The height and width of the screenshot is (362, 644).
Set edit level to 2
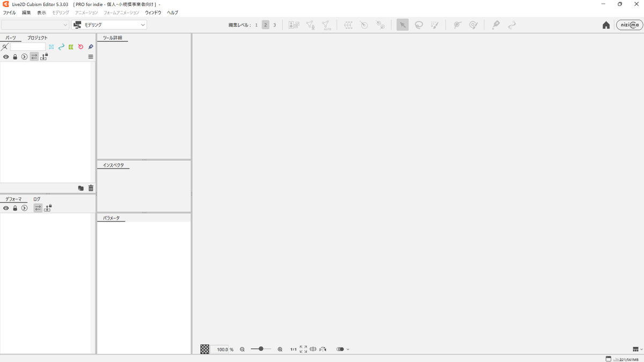(266, 25)
